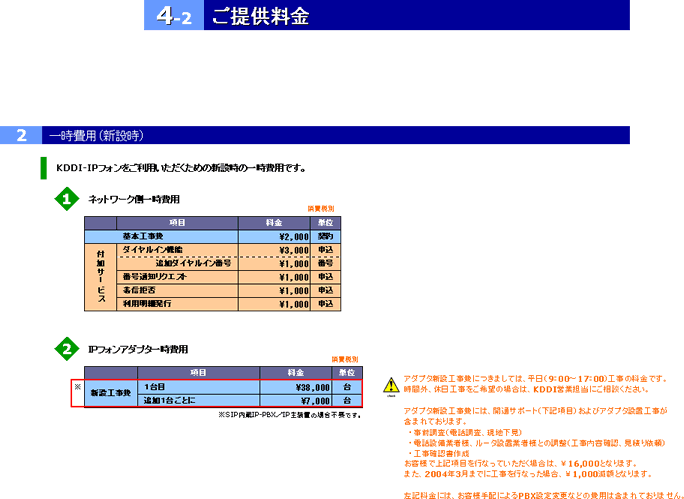Click ¥1,000 in the 番号通知リクエスト row
The width and height of the screenshot is (684, 499).
[274, 277]
